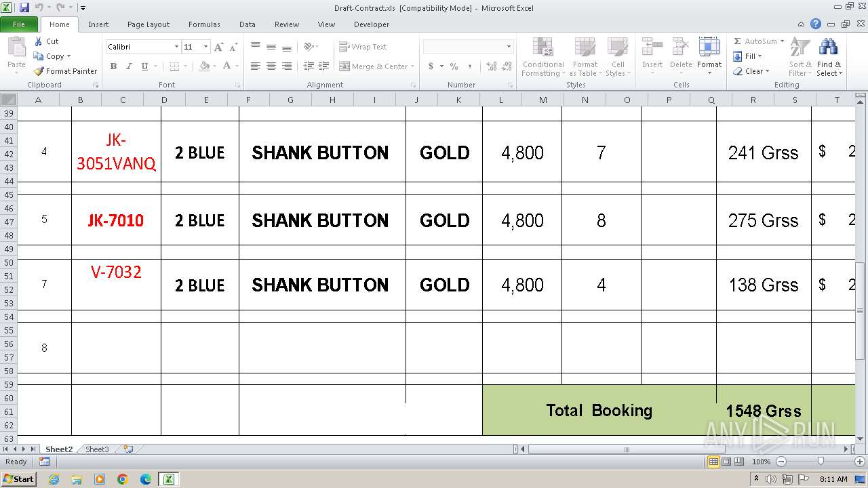Click the Undo button
The height and width of the screenshot is (488, 868).
pyautogui.click(x=39, y=7)
